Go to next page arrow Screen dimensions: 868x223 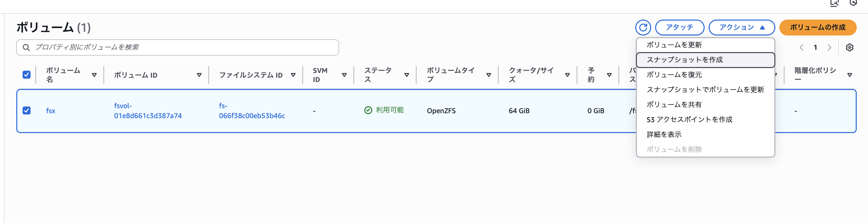click(829, 47)
